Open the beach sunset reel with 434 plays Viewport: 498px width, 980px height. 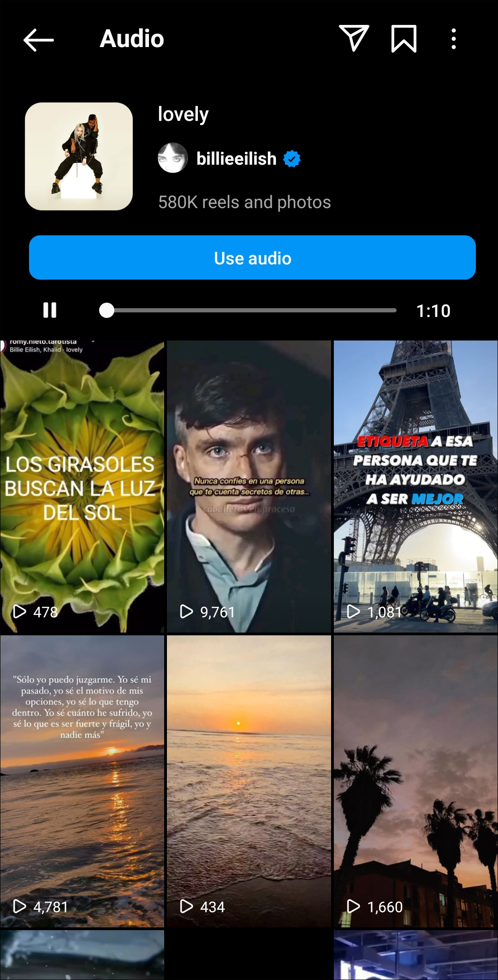click(249, 781)
